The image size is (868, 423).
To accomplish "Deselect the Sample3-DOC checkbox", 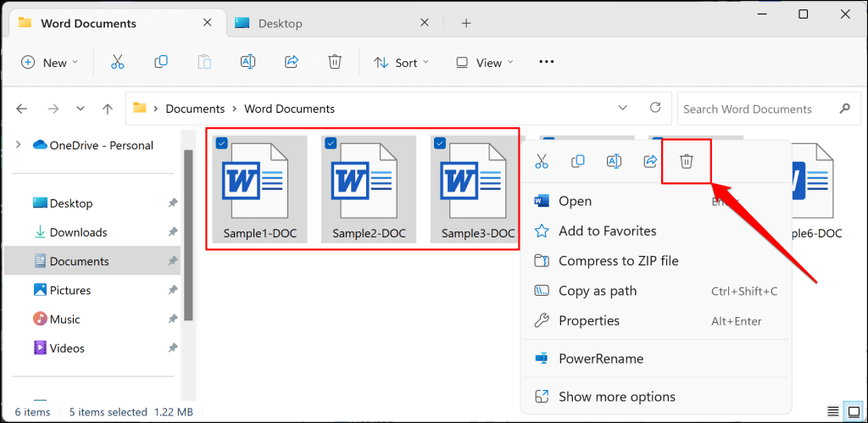I will [x=439, y=143].
